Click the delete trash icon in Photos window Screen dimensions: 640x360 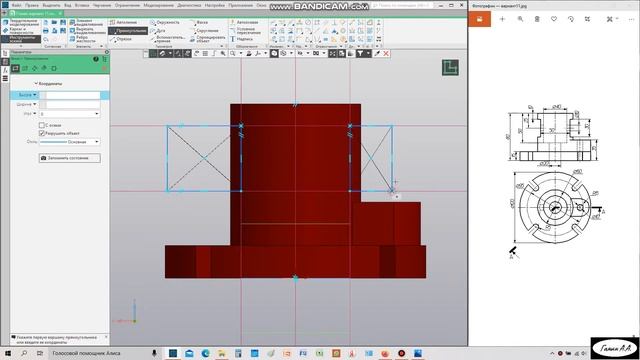(537, 19)
